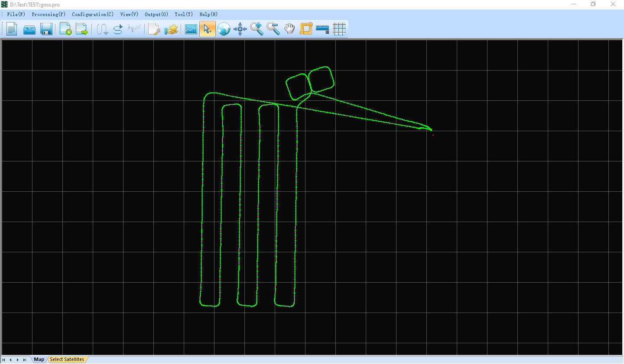Select the zoom out magnifier tool
Viewport: 624px width, 364px height.
click(273, 29)
